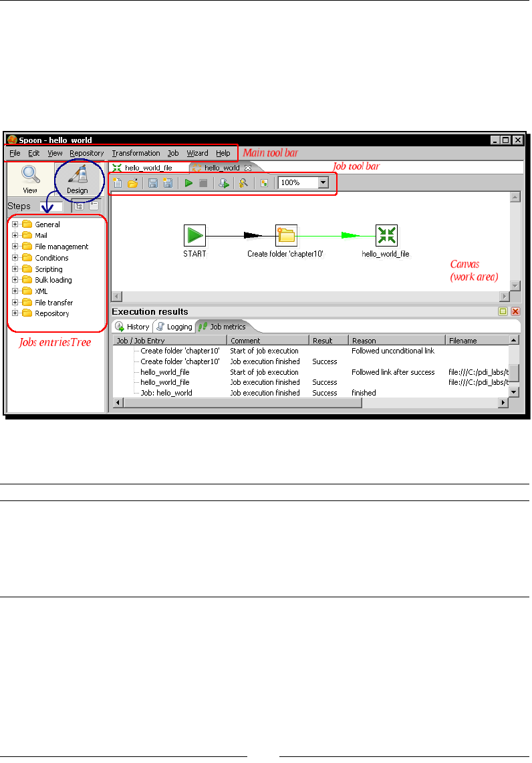Click canvas horizontal scrollbar right arrow
532x763 pixels.
[x=504, y=297]
